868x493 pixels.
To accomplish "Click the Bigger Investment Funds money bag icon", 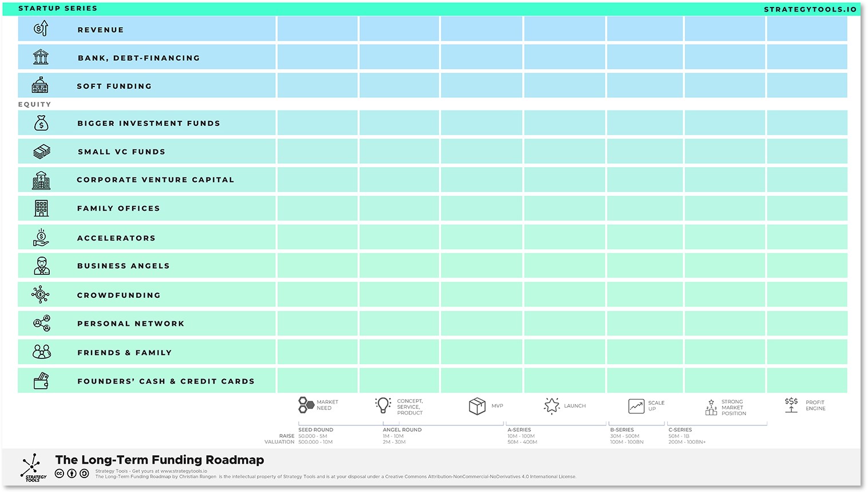I will [41, 123].
